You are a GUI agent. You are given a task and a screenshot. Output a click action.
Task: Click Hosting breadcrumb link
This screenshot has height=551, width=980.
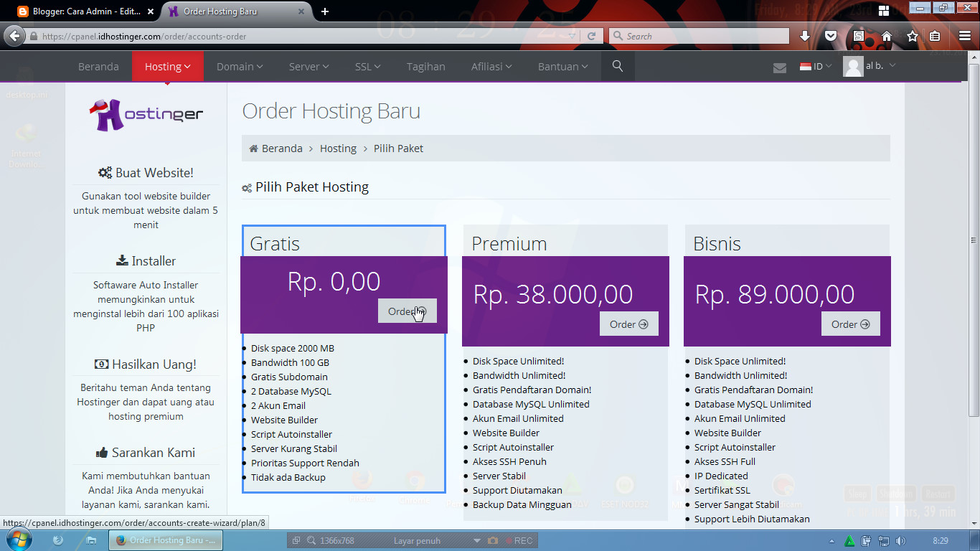[338, 149]
